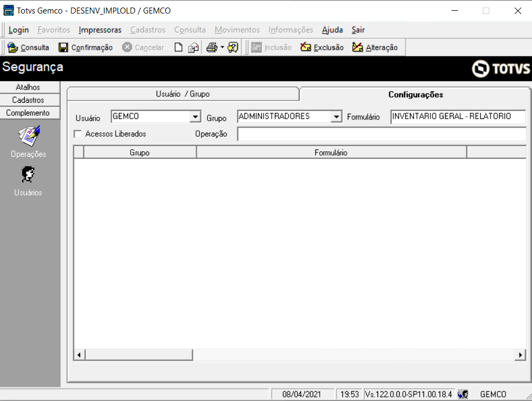Click the status bar user icon
Screen dimensions: 532x401
[x=463, y=394]
